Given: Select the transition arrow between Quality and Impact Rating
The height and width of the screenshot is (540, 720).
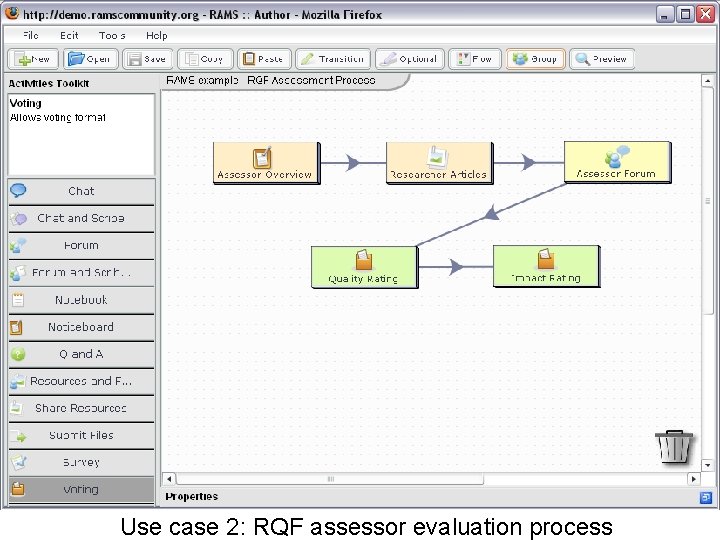Looking at the screenshot, I should pyautogui.click(x=456, y=266).
